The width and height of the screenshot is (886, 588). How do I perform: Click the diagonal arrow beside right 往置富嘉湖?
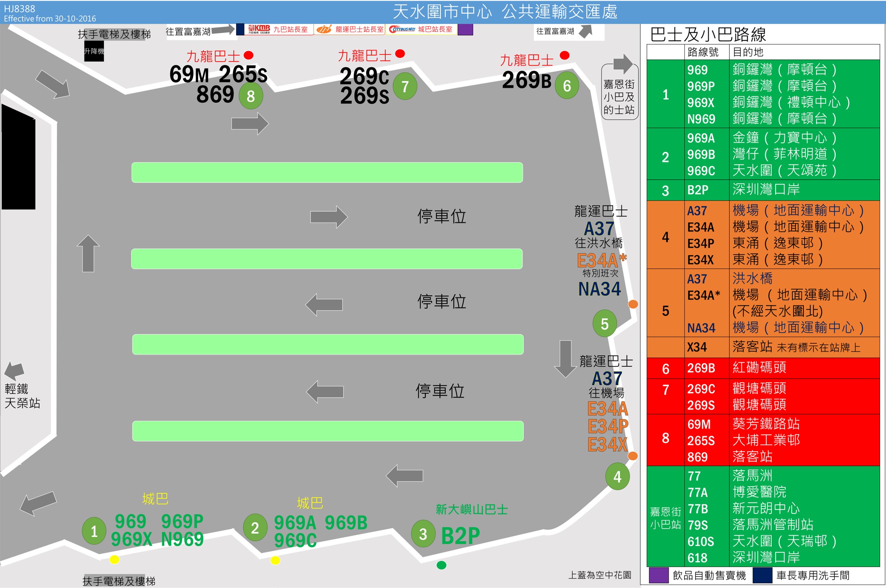point(586,31)
